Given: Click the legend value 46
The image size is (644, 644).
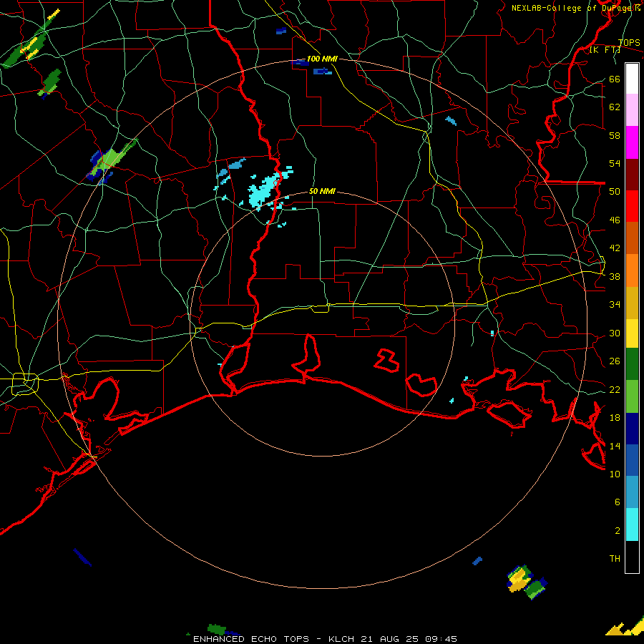Looking at the screenshot, I should pos(615,220).
